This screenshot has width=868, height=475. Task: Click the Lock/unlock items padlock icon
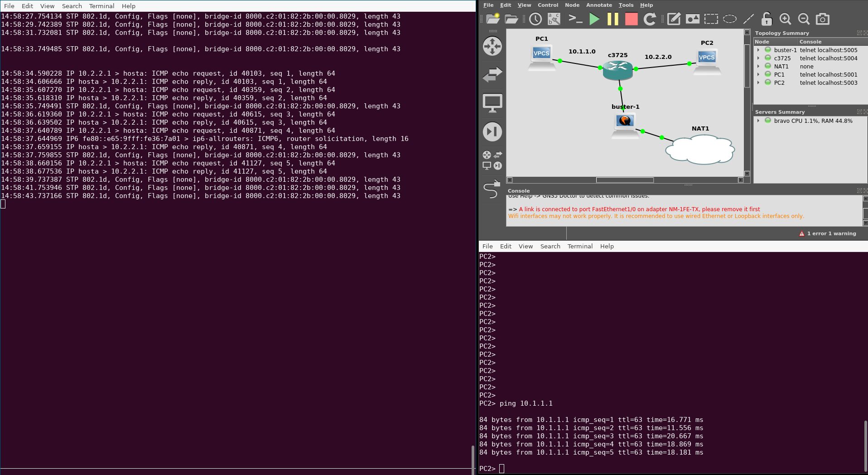tap(767, 19)
